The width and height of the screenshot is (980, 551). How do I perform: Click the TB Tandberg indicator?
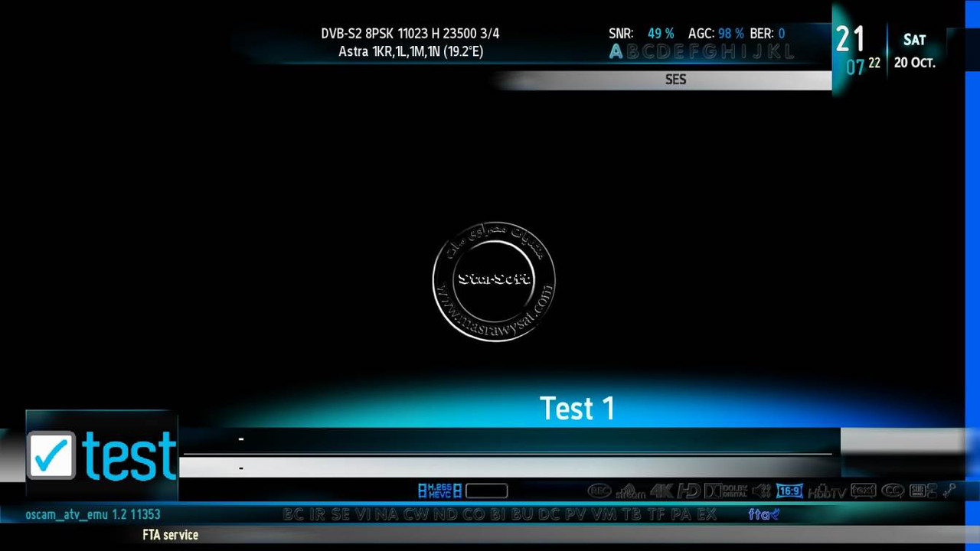tap(632, 514)
